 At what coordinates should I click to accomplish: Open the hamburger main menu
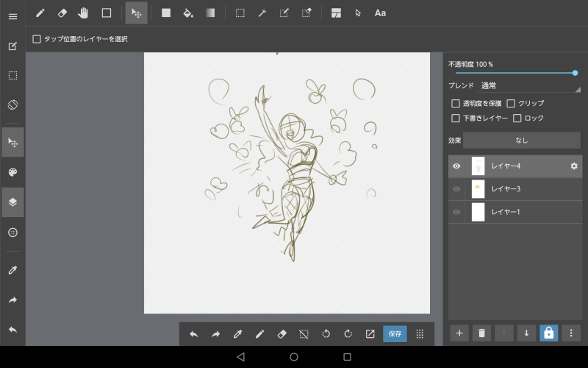coord(12,16)
